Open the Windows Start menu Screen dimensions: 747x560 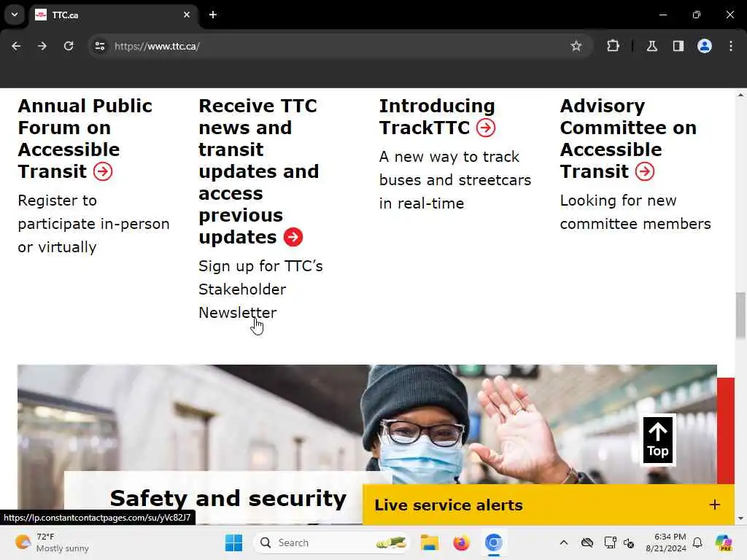233,542
